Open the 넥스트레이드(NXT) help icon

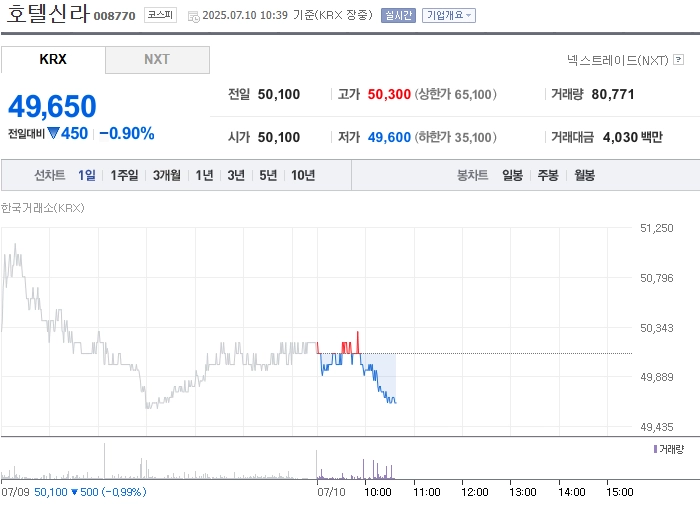[679, 59]
